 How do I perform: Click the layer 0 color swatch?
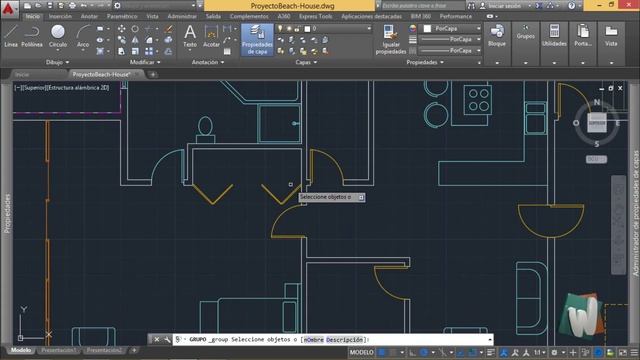pyautogui.click(x=307, y=29)
